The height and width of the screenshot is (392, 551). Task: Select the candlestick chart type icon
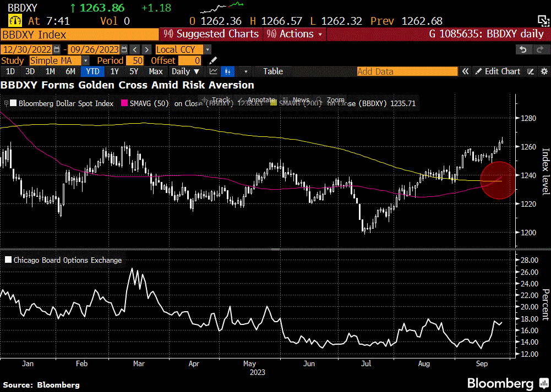(x=227, y=71)
